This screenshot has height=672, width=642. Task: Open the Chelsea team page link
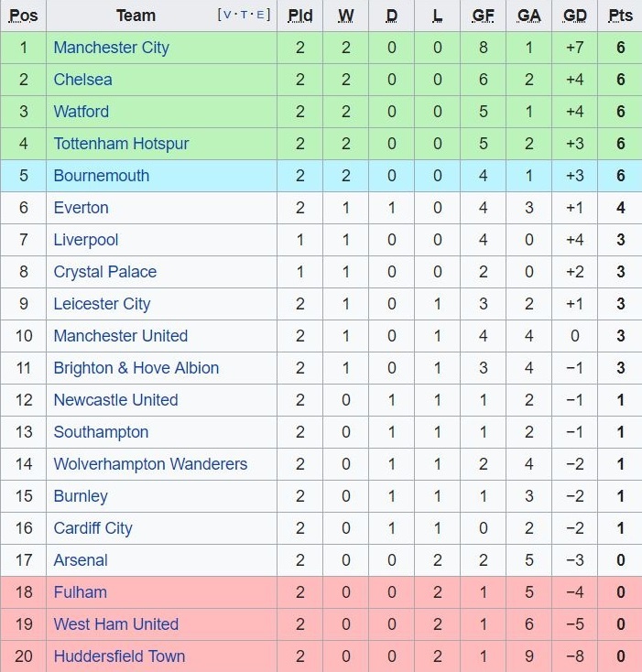point(82,80)
